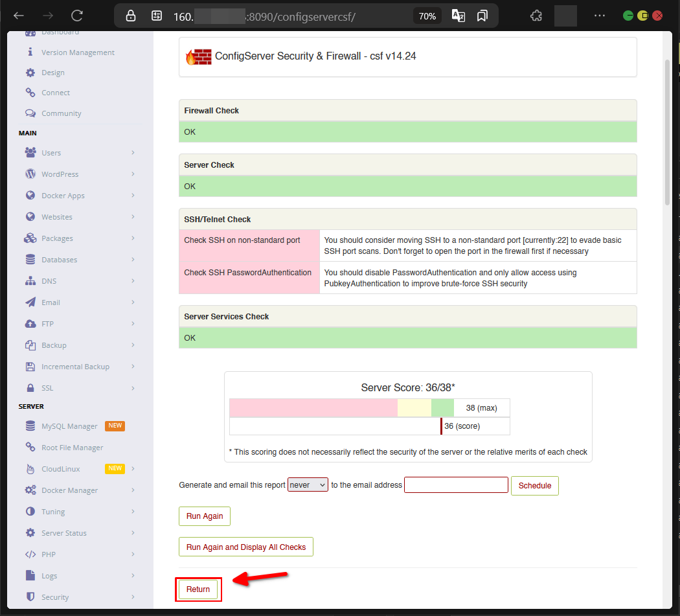Click the WordPress logo icon

30,174
